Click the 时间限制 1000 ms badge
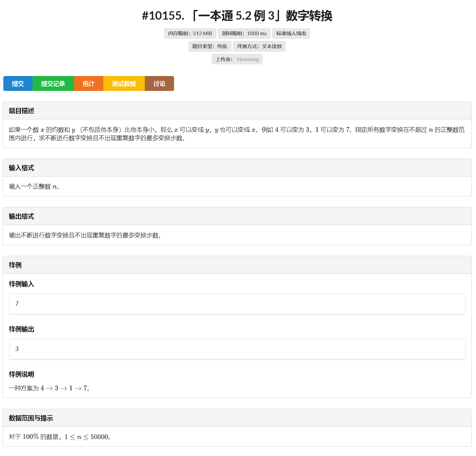 pyautogui.click(x=244, y=33)
